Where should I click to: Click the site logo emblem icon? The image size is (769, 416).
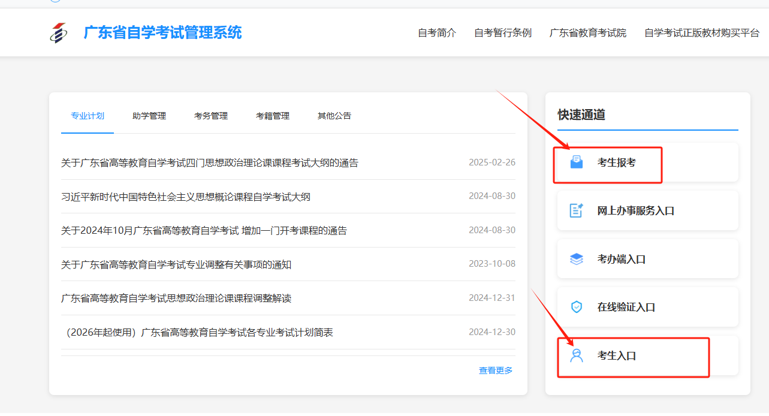point(58,33)
